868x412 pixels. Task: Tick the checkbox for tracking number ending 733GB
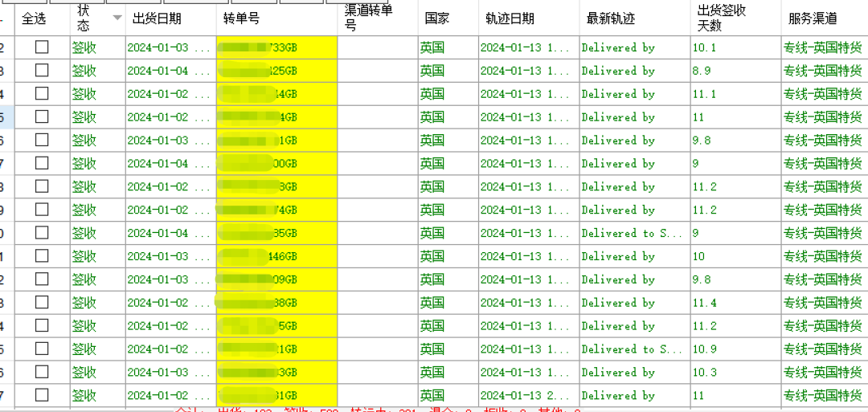42,47
